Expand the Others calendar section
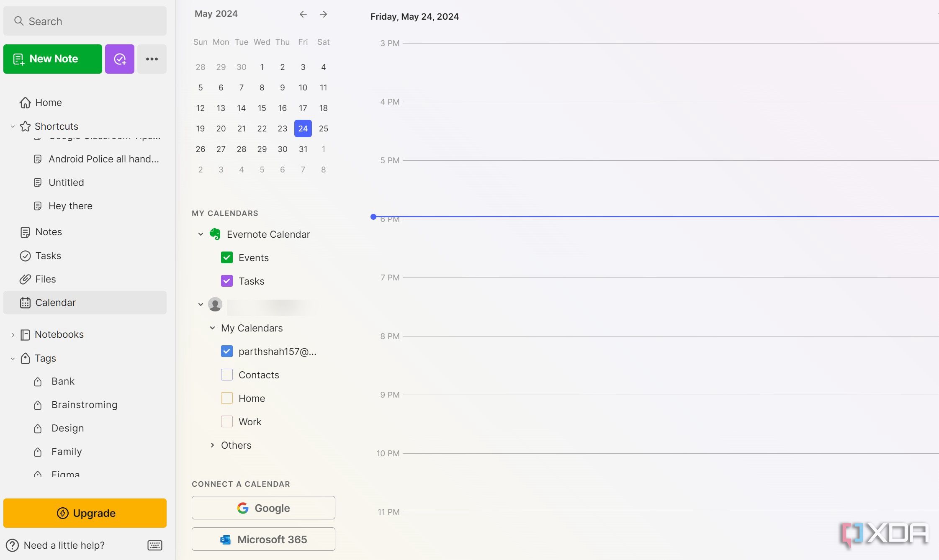The width and height of the screenshot is (939, 560). pyautogui.click(x=211, y=444)
